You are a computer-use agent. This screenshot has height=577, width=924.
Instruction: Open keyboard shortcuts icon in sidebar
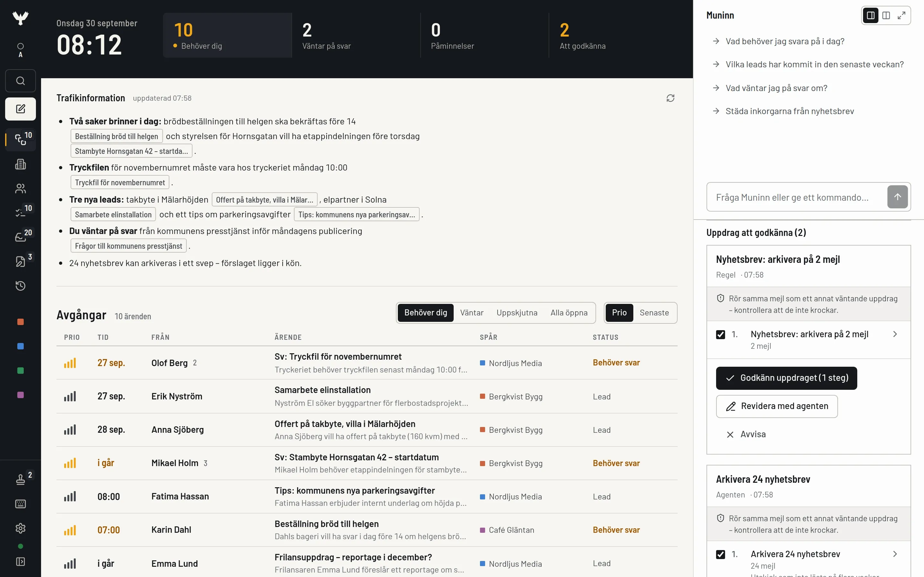(20, 504)
